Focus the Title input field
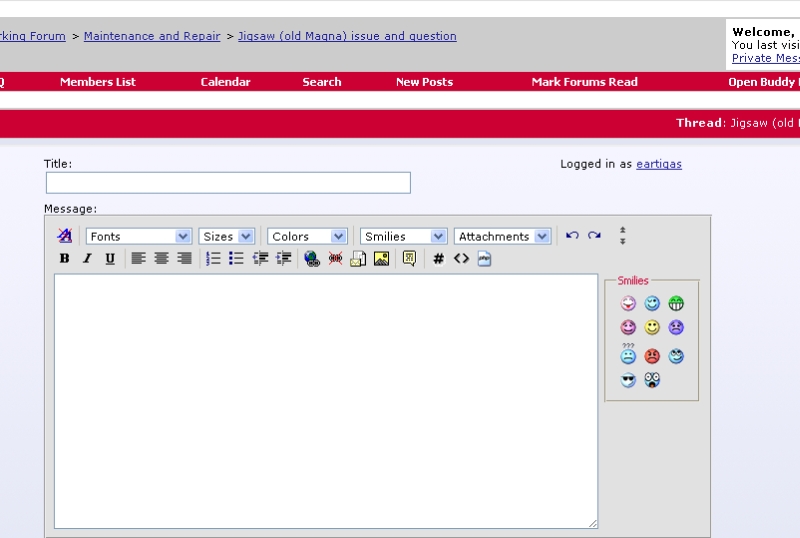 click(228, 183)
